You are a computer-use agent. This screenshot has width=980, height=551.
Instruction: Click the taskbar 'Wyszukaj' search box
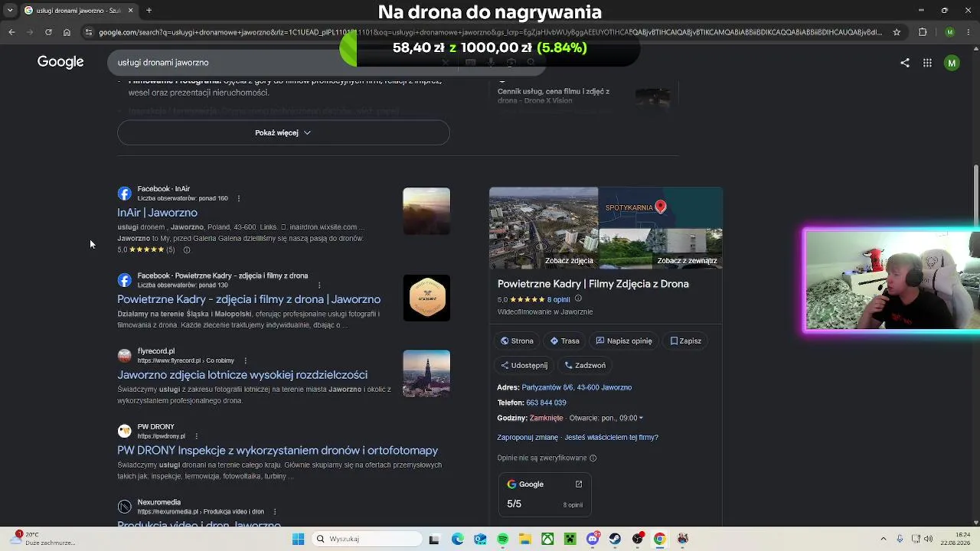(367, 539)
